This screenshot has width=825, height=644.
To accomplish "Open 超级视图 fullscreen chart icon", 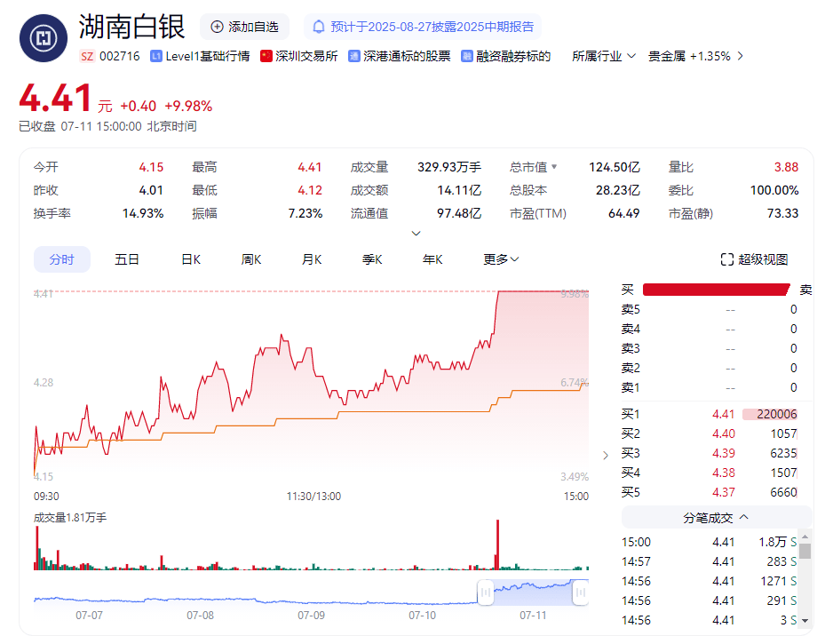I will (x=727, y=259).
